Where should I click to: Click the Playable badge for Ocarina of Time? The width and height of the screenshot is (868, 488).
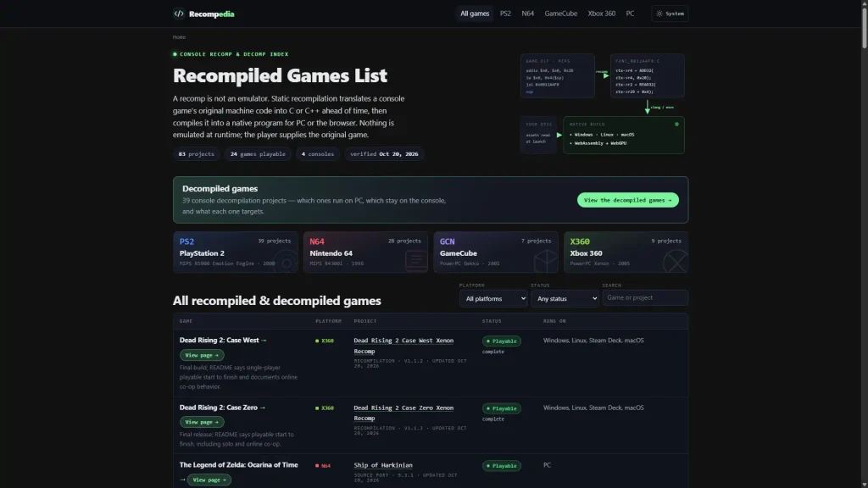click(502, 466)
